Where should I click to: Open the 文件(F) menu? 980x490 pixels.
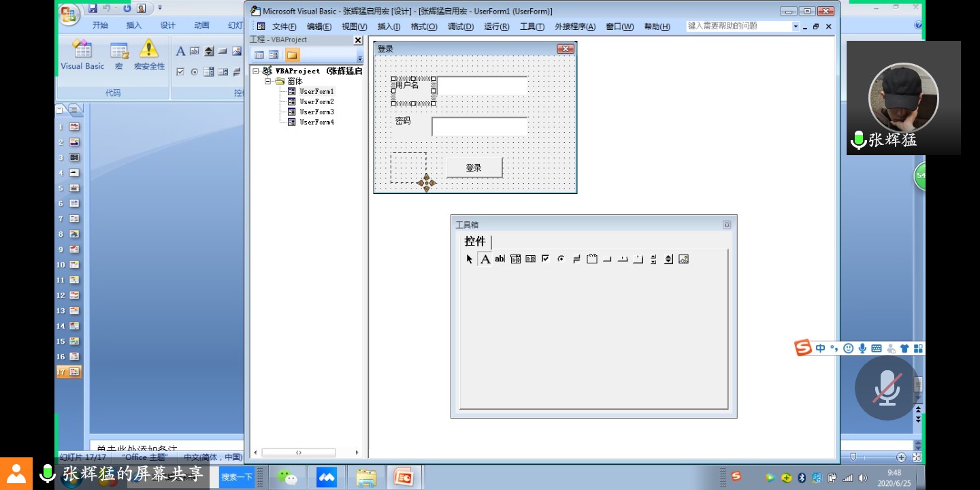(284, 27)
